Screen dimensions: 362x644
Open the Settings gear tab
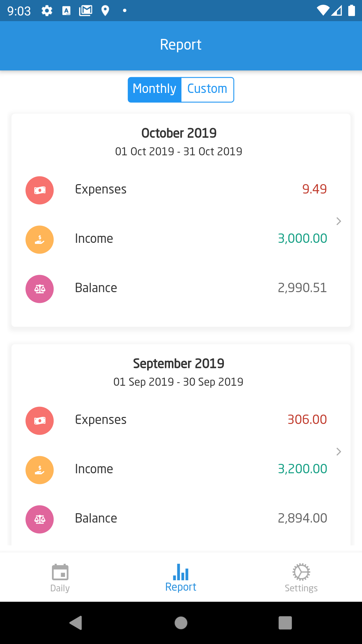(301, 578)
